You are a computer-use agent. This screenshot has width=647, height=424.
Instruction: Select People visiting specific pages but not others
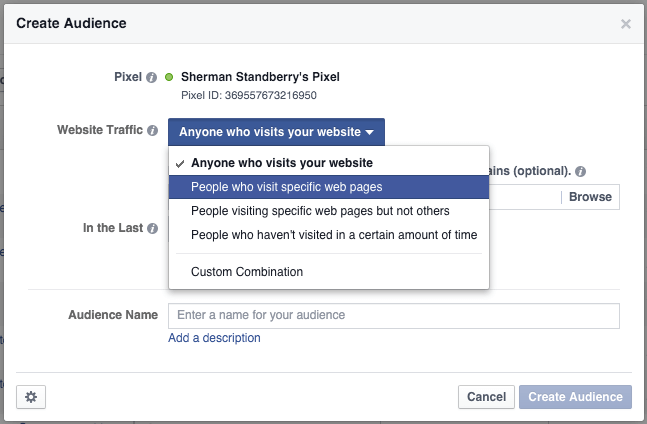320,211
